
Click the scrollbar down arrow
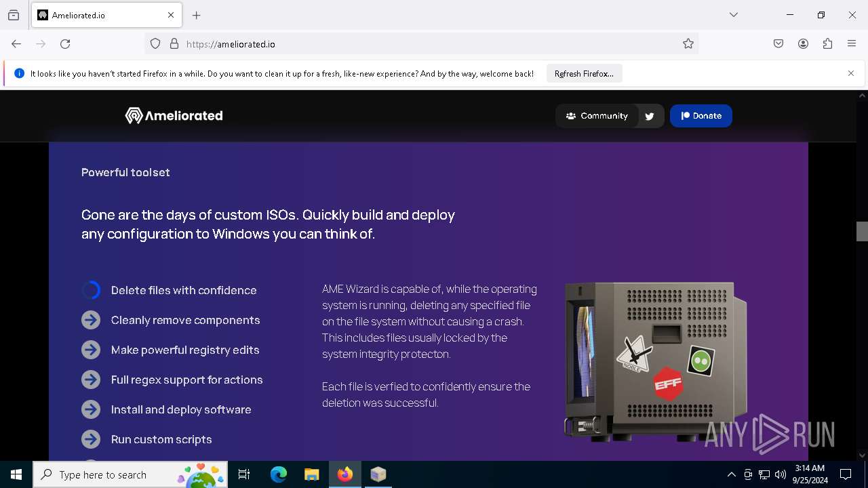[x=862, y=455]
